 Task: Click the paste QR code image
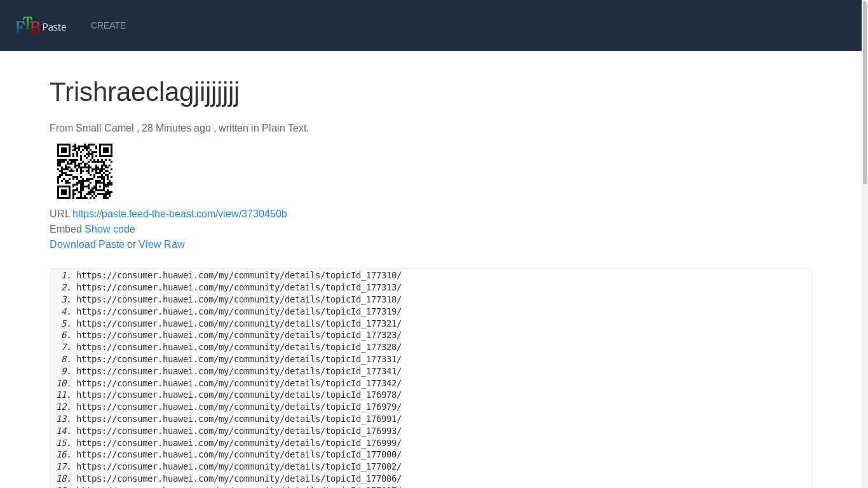(85, 171)
